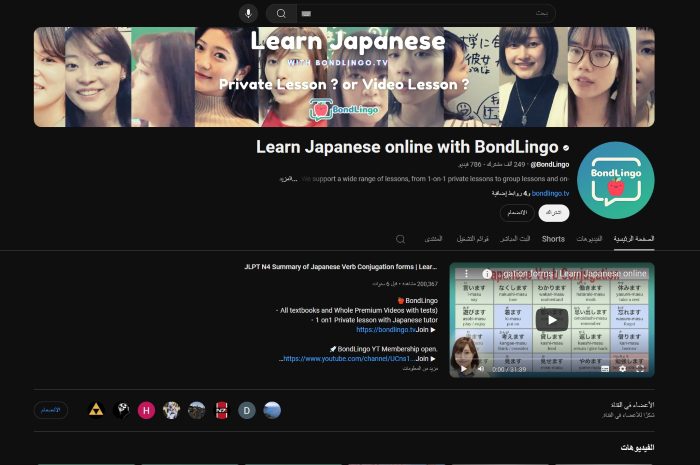The image size is (700, 465).
Task: Expand the channel description text
Action: coord(290,178)
